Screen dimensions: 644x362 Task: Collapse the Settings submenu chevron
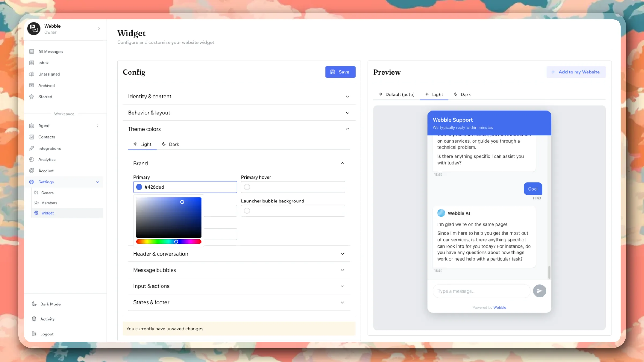(x=98, y=182)
